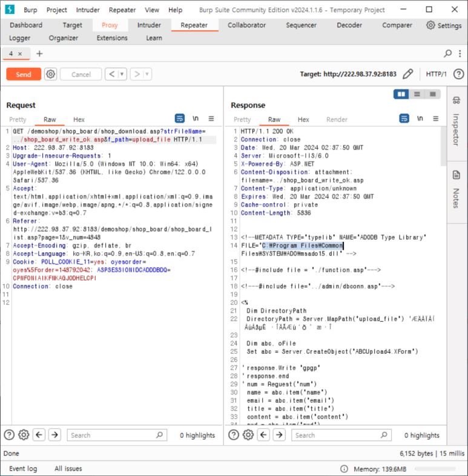The image size is (468, 476).
Task: Open the Help menu
Action: pos(176,10)
